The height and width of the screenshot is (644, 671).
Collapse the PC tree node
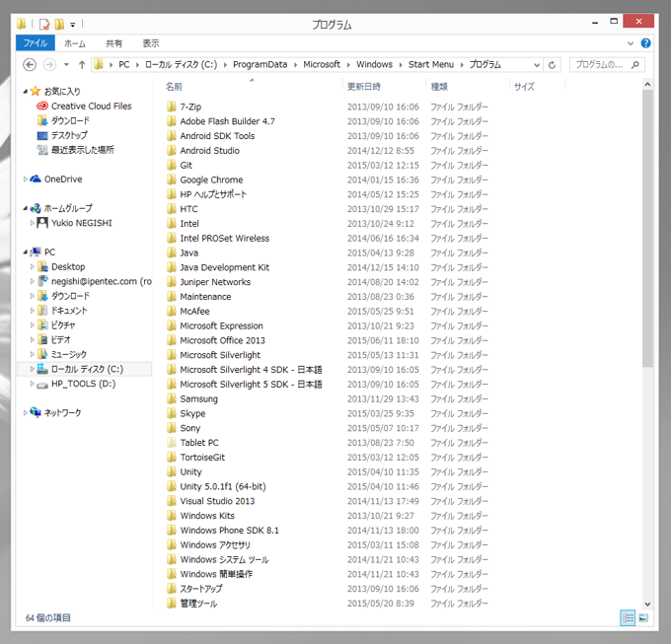(x=26, y=252)
